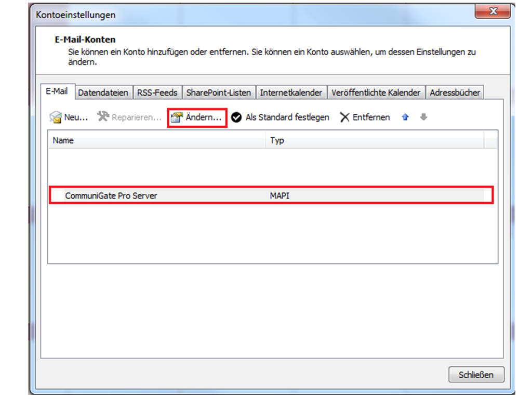Click the Reparieren tools icon
This screenshot has height=399, width=532.
pyautogui.click(x=103, y=117)
